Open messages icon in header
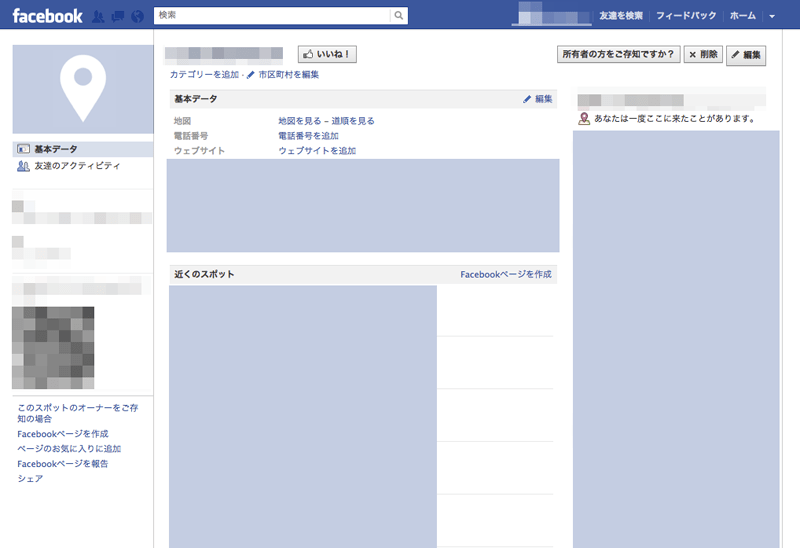 117,17
